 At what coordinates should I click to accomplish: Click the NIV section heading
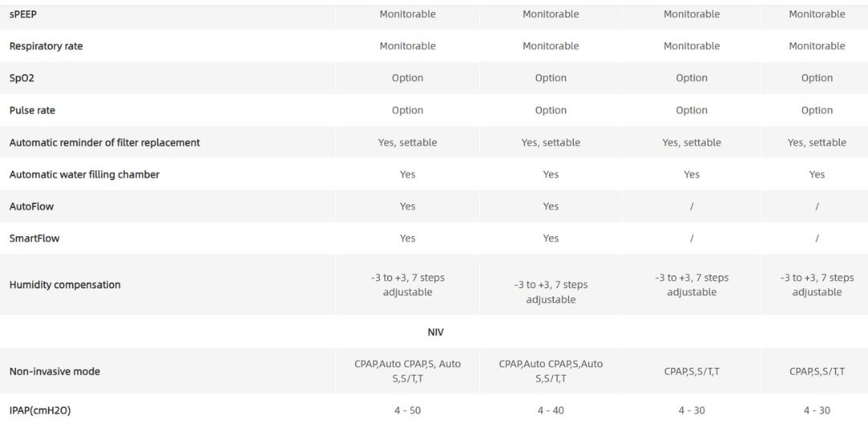435,332
